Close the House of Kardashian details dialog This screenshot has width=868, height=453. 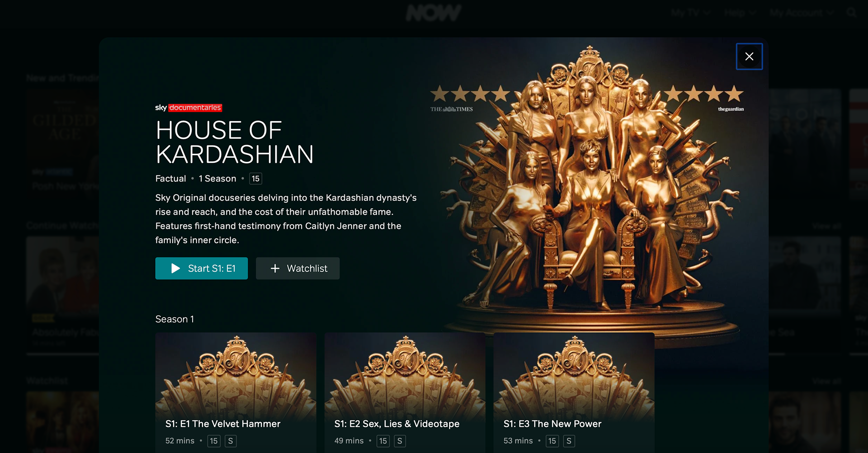tap(749, 57)
